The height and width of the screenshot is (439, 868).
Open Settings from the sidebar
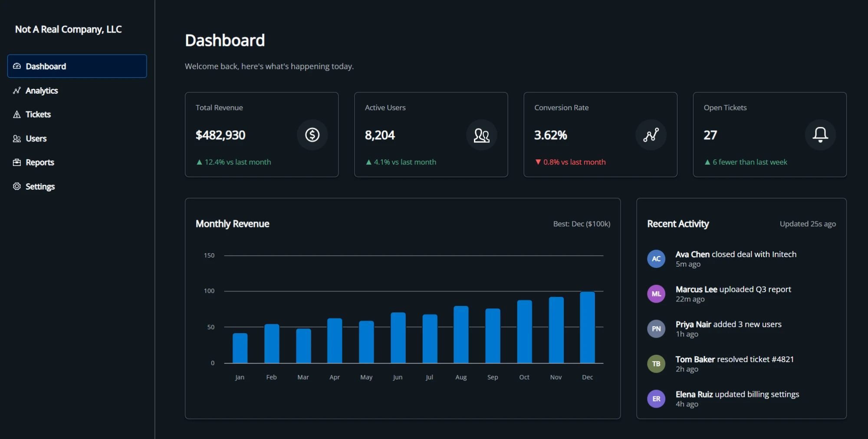pos(77,186)
